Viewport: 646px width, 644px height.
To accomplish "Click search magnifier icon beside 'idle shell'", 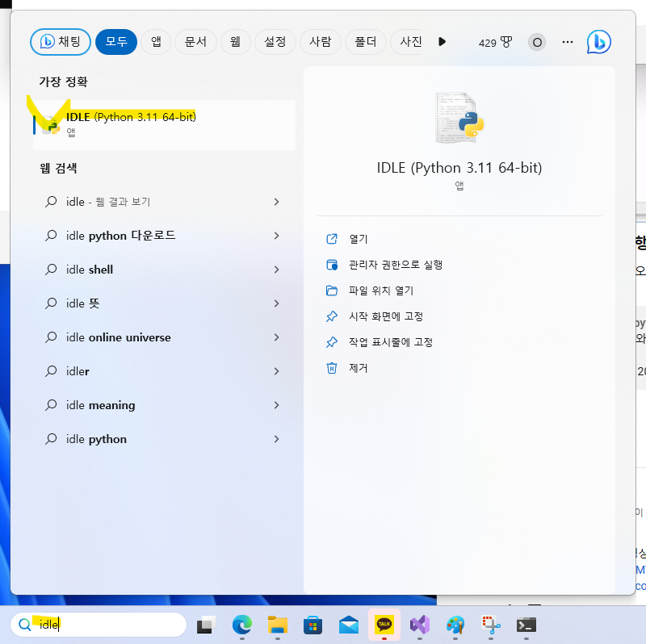I will pos(51,270).
